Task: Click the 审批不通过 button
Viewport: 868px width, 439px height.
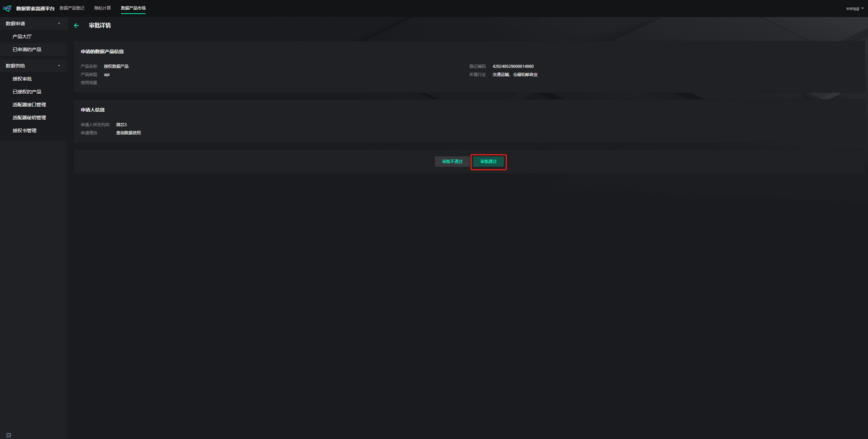Action: point(452,162)
